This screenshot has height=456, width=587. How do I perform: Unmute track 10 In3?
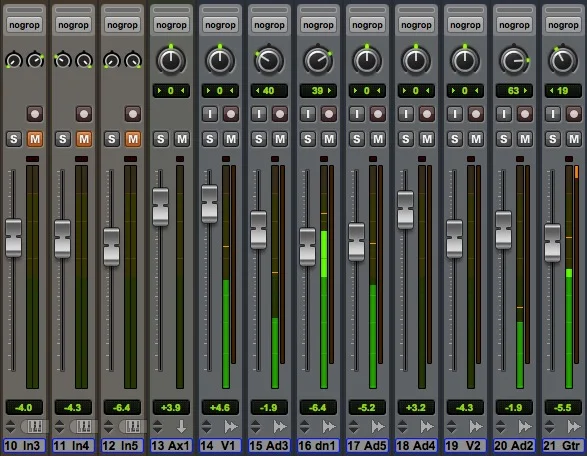pyautogui.click(x=35, y=139)
